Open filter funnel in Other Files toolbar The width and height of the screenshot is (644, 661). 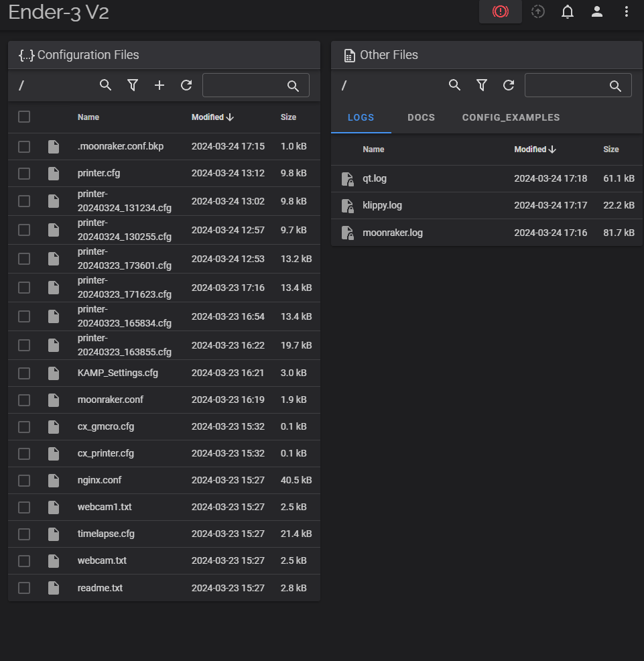[x=481, y=85]
